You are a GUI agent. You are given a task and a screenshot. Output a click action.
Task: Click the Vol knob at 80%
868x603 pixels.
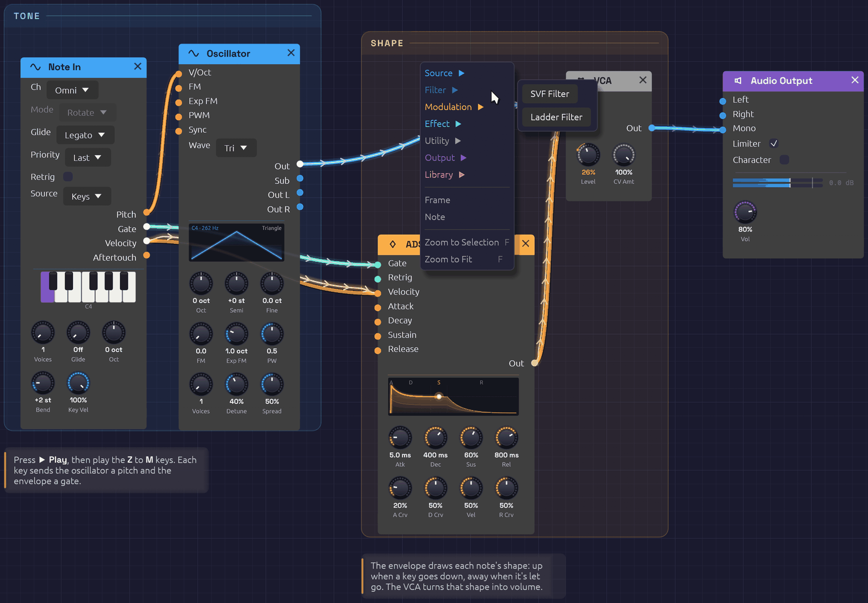tap(745, 212)
